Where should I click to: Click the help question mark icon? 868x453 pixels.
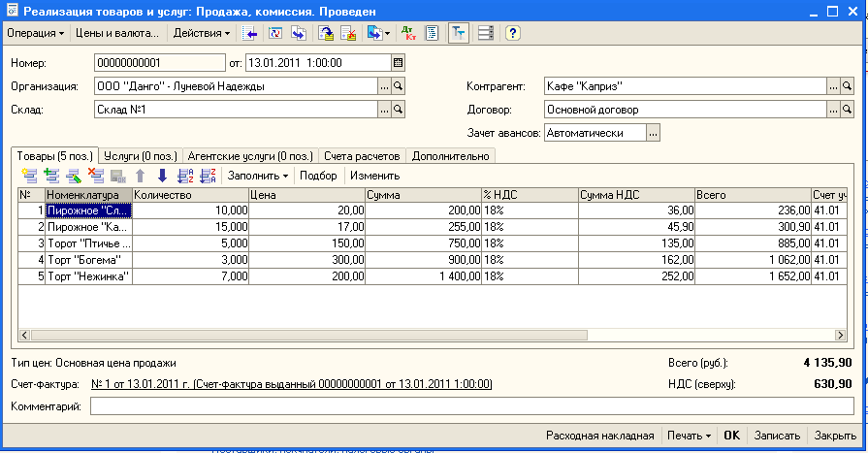[x=513, y=33]
